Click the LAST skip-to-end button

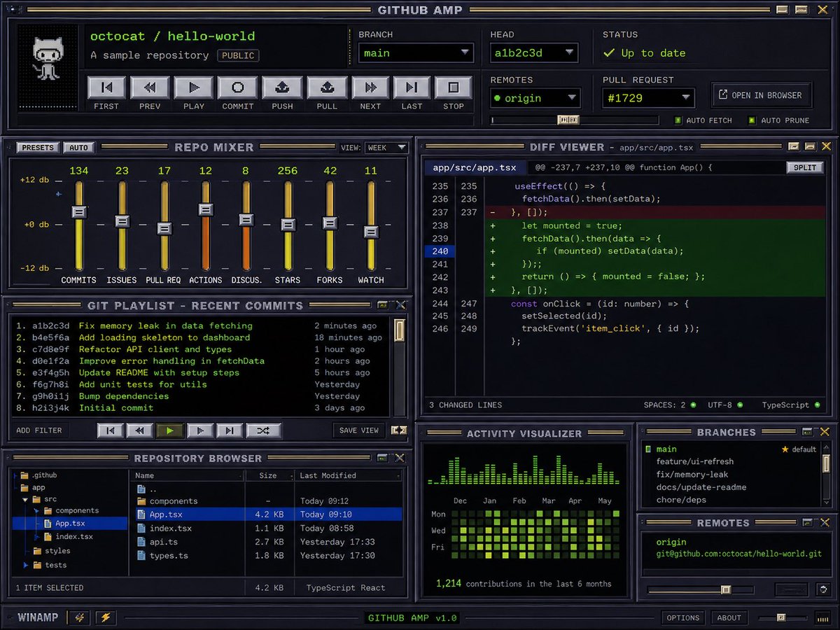point(412,88)
